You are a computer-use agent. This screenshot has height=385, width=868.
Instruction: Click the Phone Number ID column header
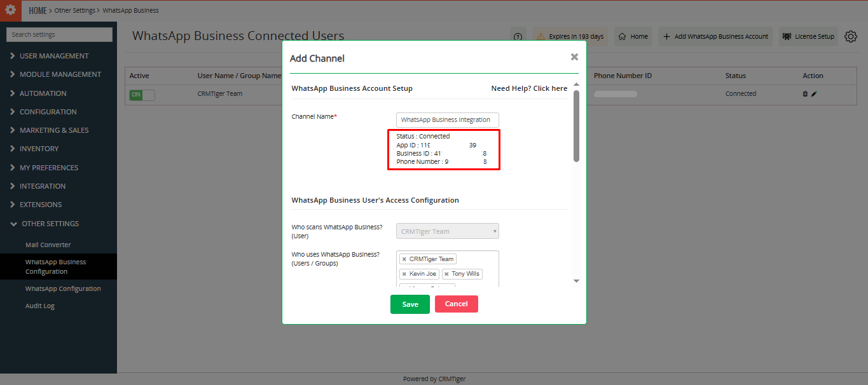tap(623, 76)
